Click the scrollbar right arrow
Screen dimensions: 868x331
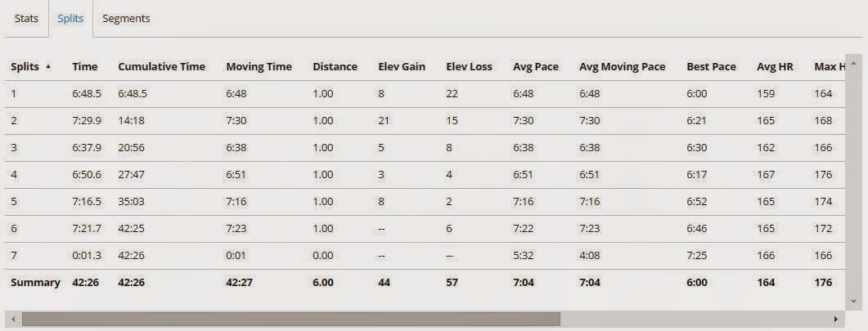coord(835,319)
